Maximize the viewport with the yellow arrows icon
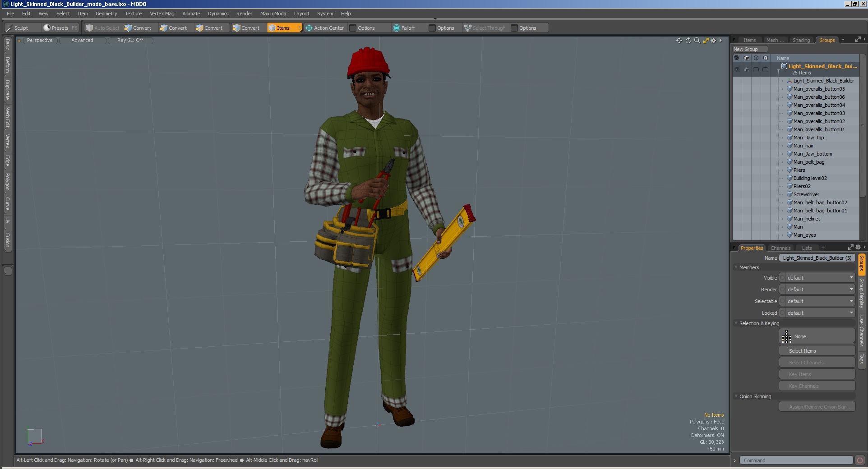This screenshot has height=469, width=868. pyautogui.click(x=706, y=41)
